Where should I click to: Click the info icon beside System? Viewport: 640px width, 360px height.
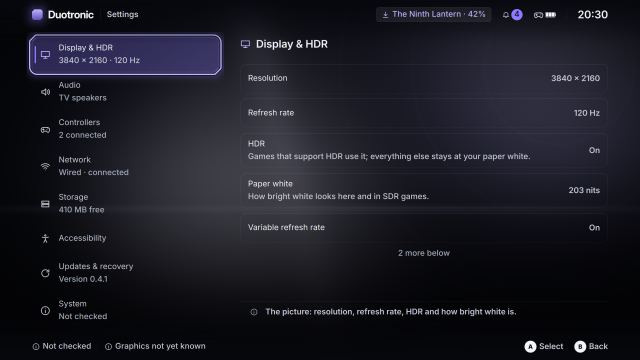coord(45,311)
